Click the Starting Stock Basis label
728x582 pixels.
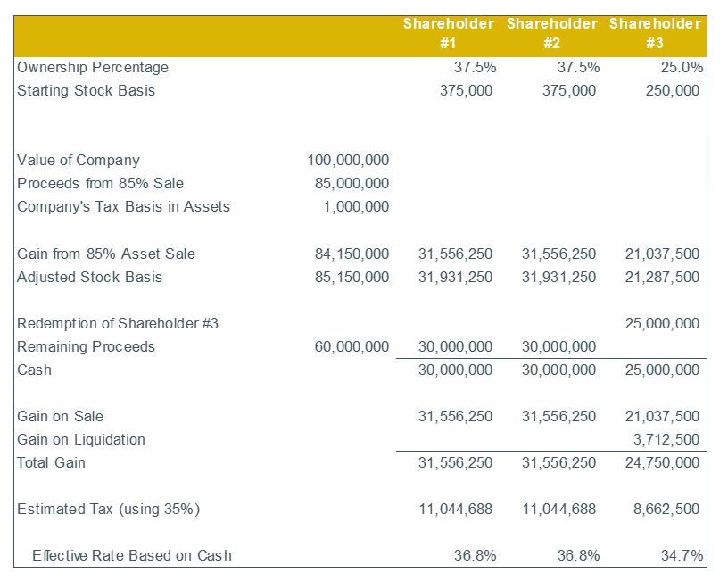86,91
